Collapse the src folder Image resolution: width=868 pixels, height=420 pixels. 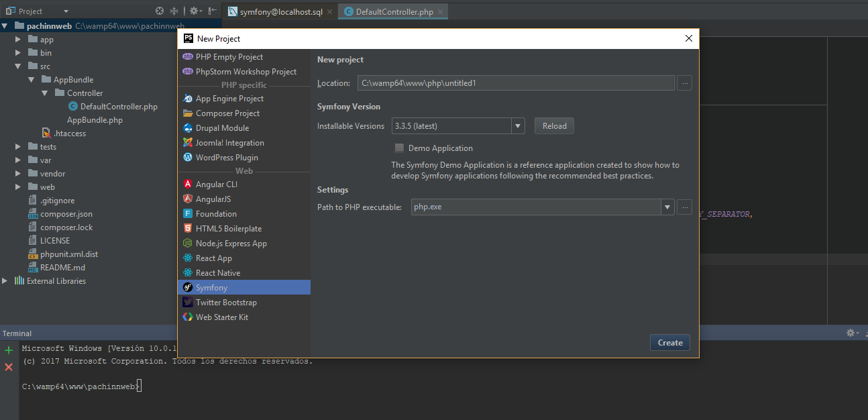pos(18,66)
